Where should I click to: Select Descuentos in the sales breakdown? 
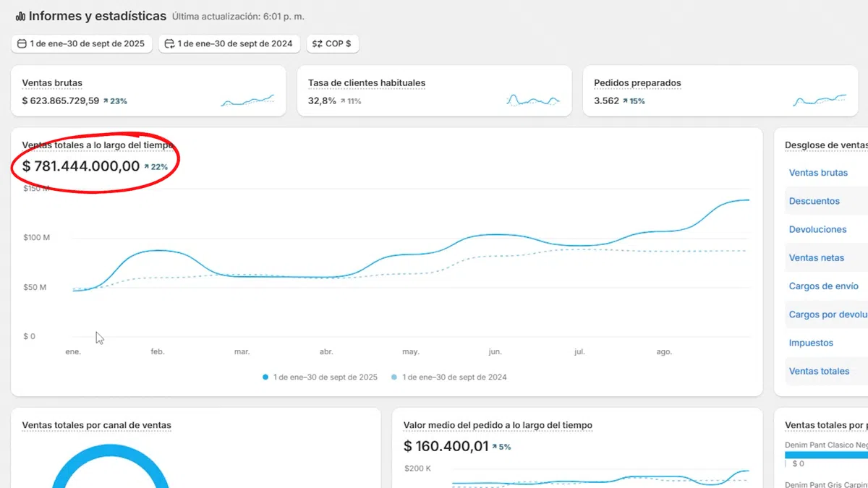(814, 201)
